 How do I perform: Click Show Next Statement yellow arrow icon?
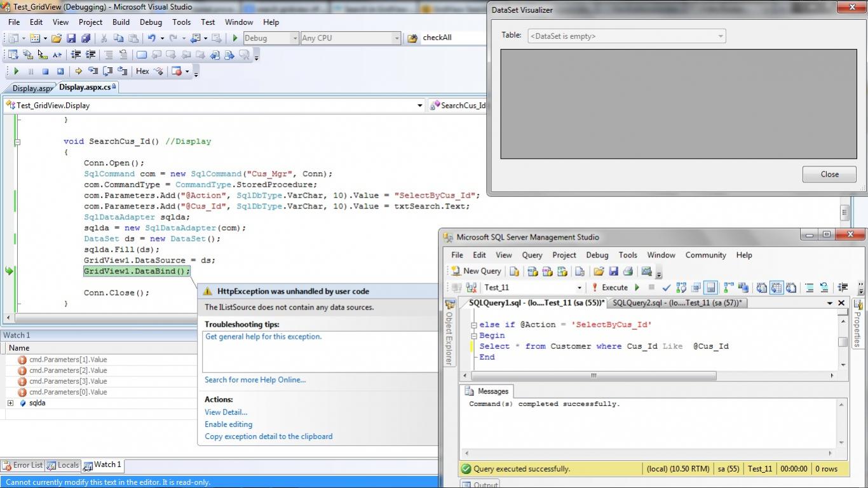[x=78, y=71]
